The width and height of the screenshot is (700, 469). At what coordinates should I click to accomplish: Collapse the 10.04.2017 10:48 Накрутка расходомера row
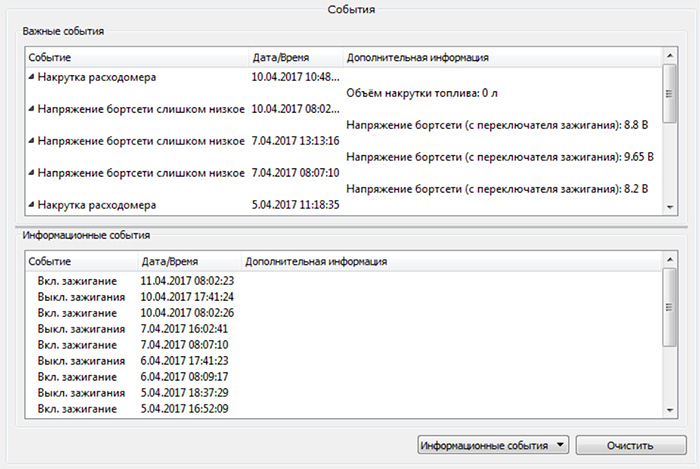click(x=31, y=77)
